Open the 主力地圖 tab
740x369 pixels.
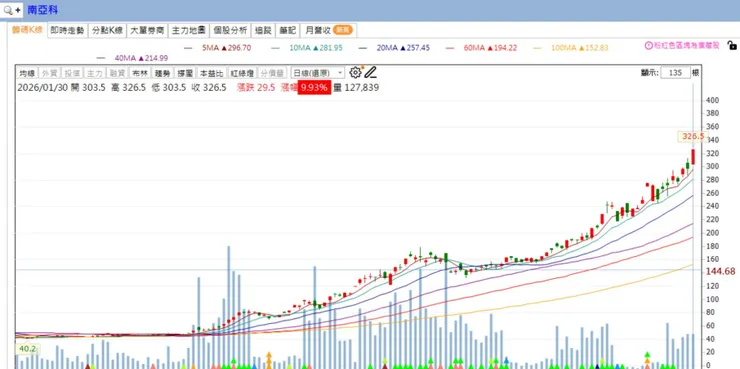click(x=188, y=31)
